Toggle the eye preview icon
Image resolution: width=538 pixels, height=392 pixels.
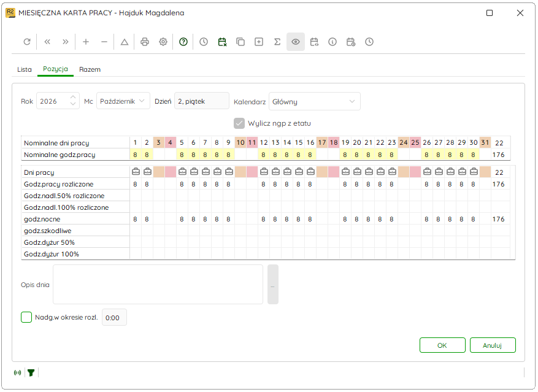click(x=296, y=42)
